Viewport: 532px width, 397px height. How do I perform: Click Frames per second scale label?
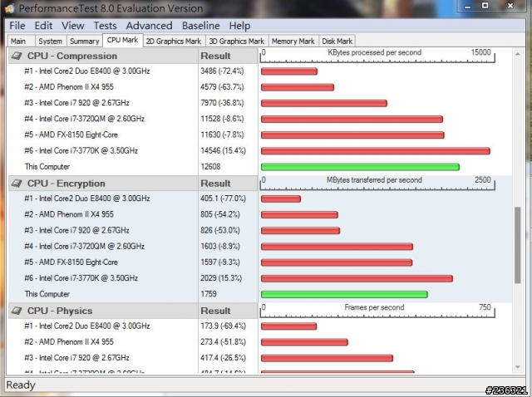pyautogui.click(x=374, y=307)
